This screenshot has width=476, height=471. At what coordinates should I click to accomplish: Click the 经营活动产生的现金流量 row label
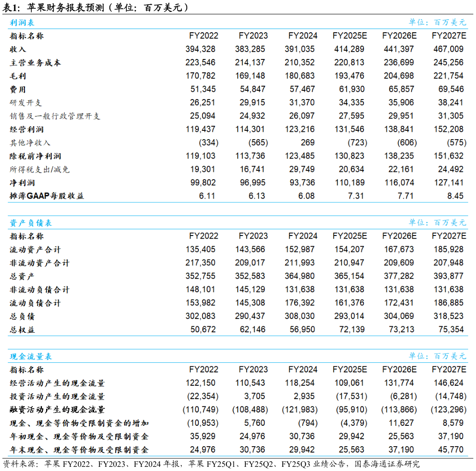(x=57, y=383)
